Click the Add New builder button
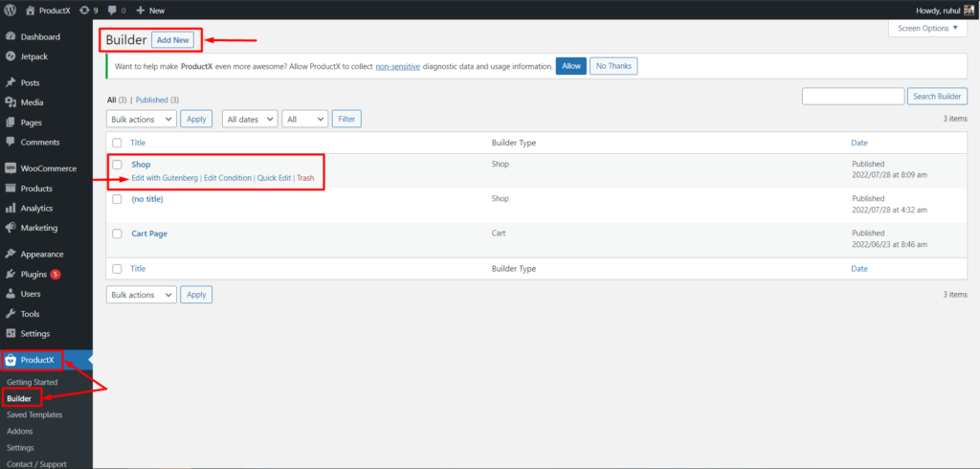This screenshot has height=469, width=980. tap(172, 40)
